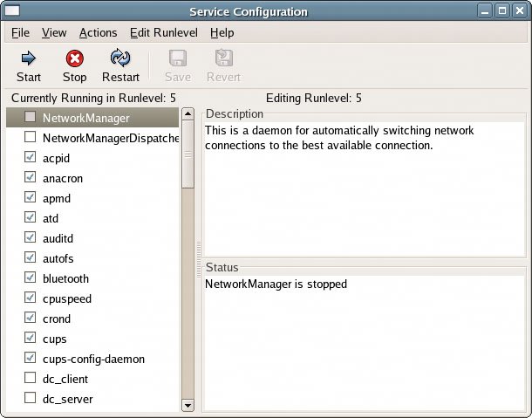Minimize the Service Configuration window
Screen dimensions: 532x418
[487, 11]
